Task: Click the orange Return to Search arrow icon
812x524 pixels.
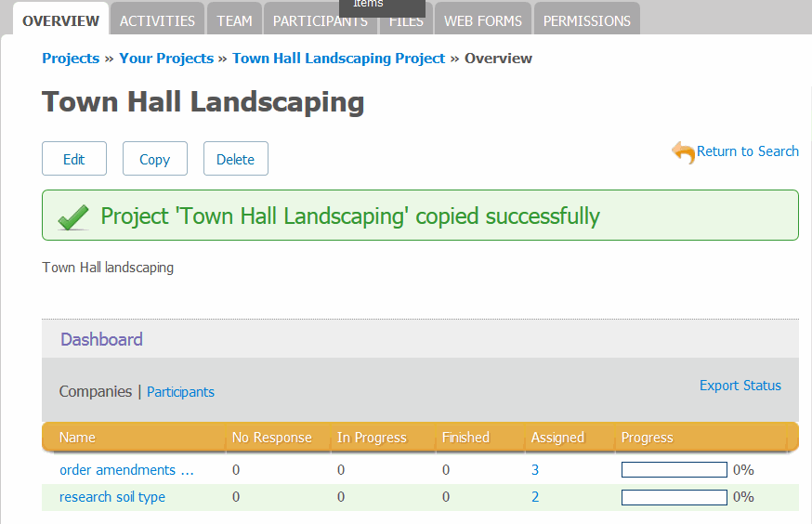Action: 683,152
